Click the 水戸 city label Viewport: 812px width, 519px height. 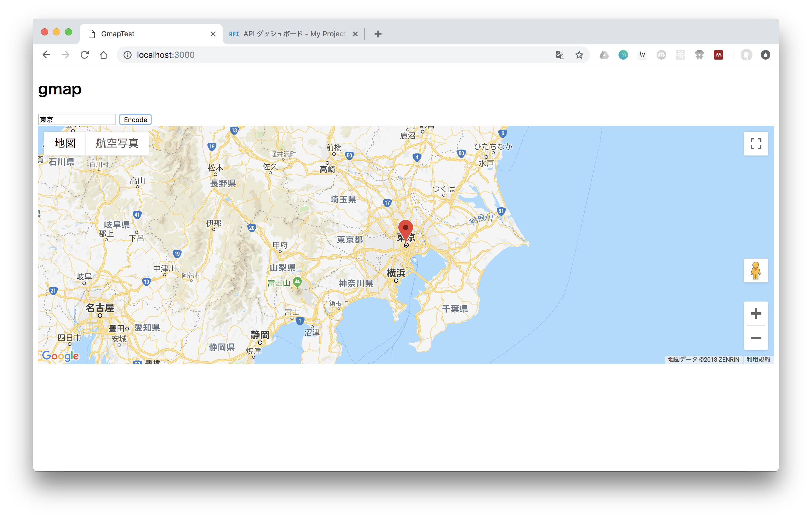point(486,163)
